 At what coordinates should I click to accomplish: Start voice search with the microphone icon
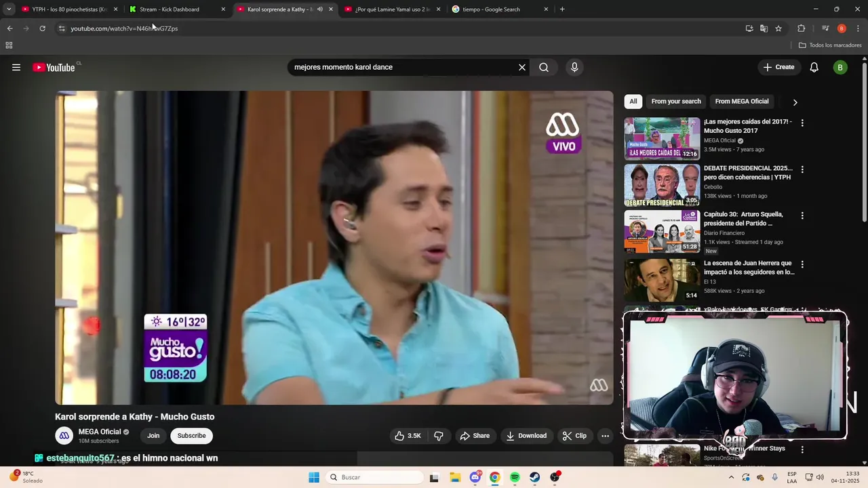tap(574, 67)
